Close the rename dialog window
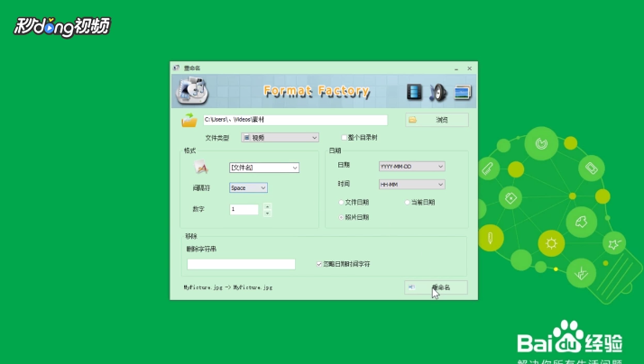644x364 pixels. coord(469,68)
